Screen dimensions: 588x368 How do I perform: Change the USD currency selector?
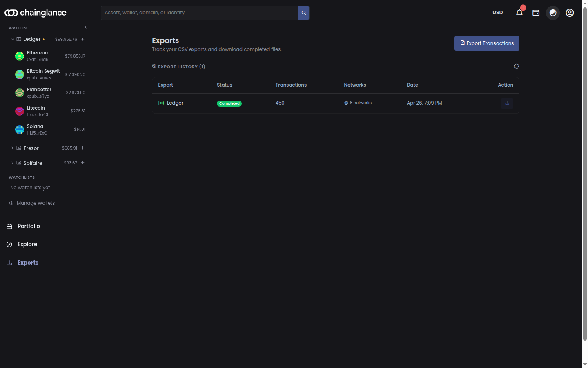[x=498, y=13]
